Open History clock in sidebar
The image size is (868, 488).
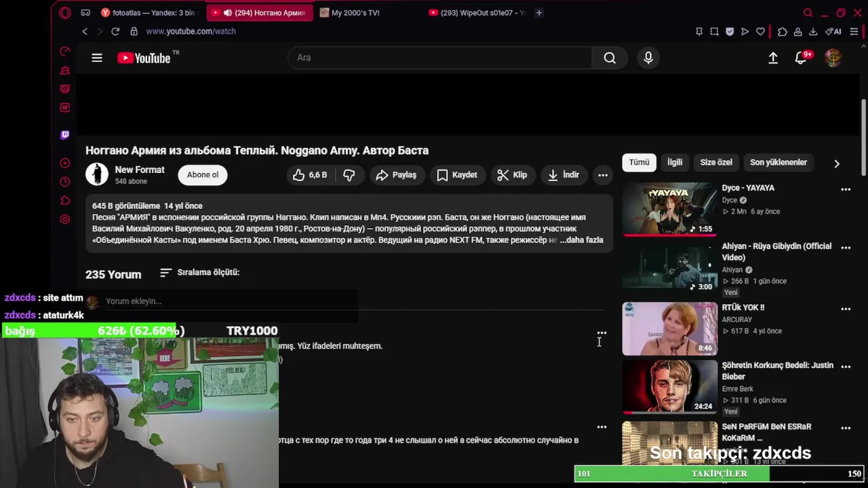(65, 182)
